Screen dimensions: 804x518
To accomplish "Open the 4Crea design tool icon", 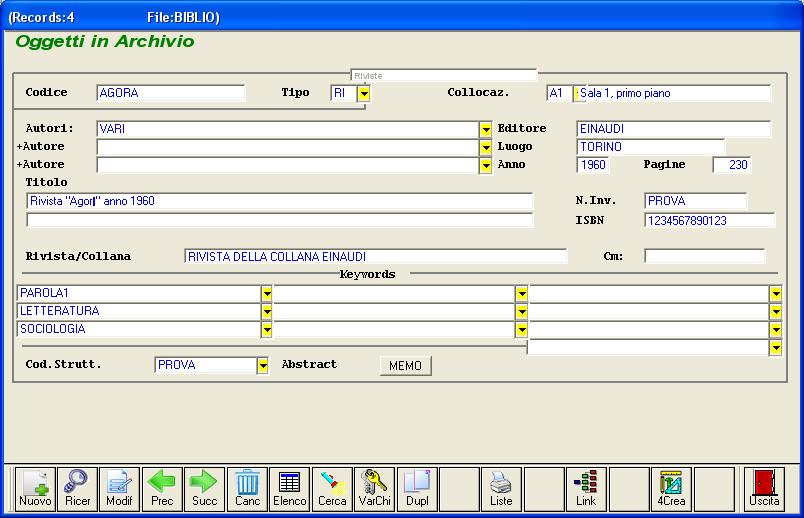I will [671, 489].
